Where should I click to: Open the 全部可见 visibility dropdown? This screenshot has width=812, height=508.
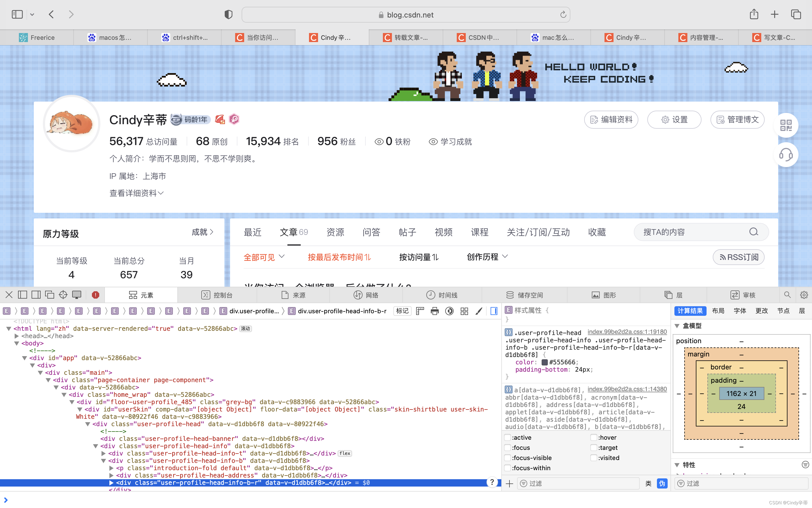(264, 257)
